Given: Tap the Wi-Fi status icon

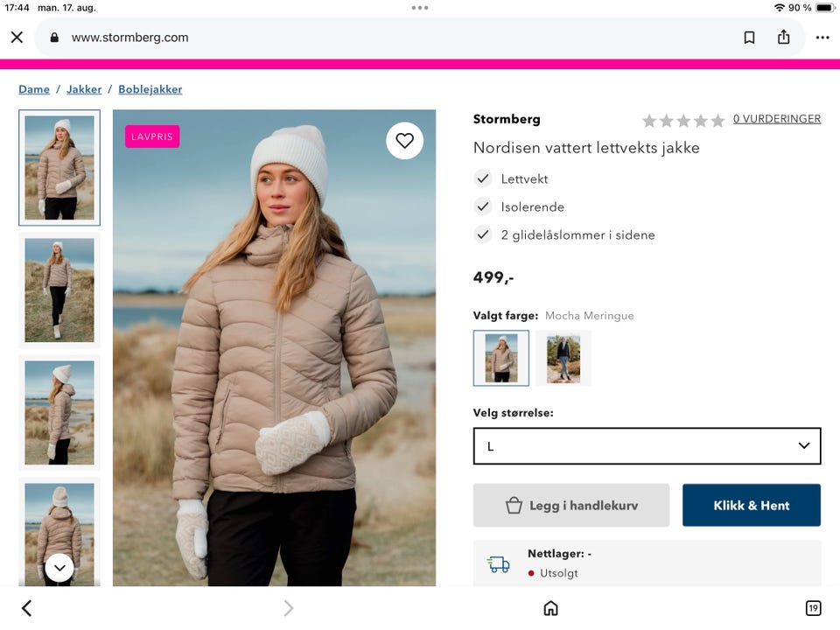Looking at the screenshot, I should (780, 8).
